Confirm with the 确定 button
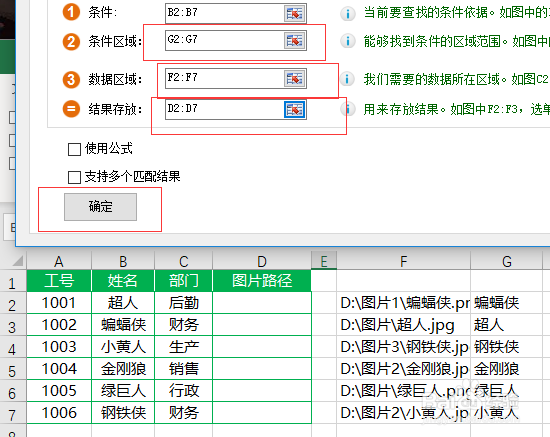The image size is (550, 437). (100, 207)
